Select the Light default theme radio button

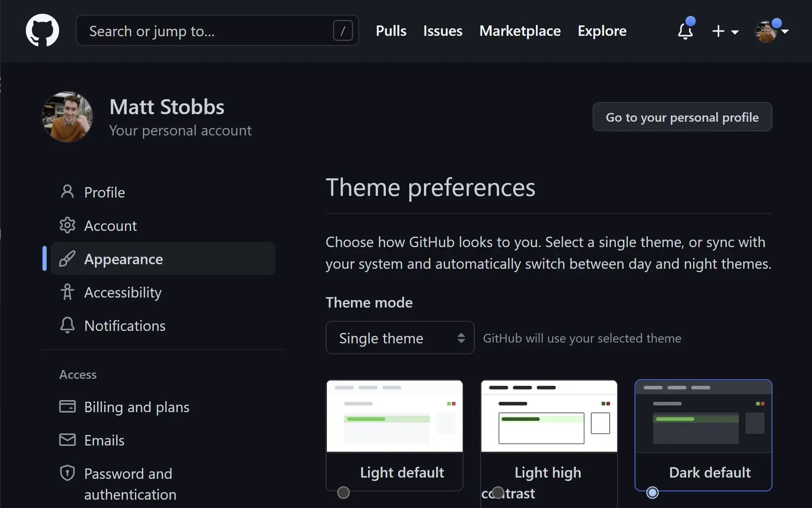point(343,492)
